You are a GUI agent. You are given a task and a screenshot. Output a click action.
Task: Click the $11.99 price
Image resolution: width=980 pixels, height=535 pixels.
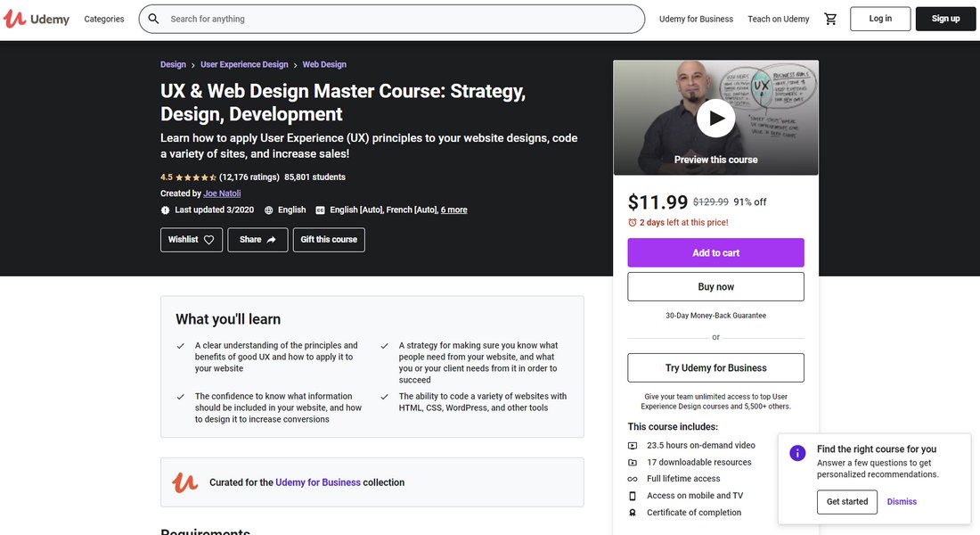(x=657, y=202)
